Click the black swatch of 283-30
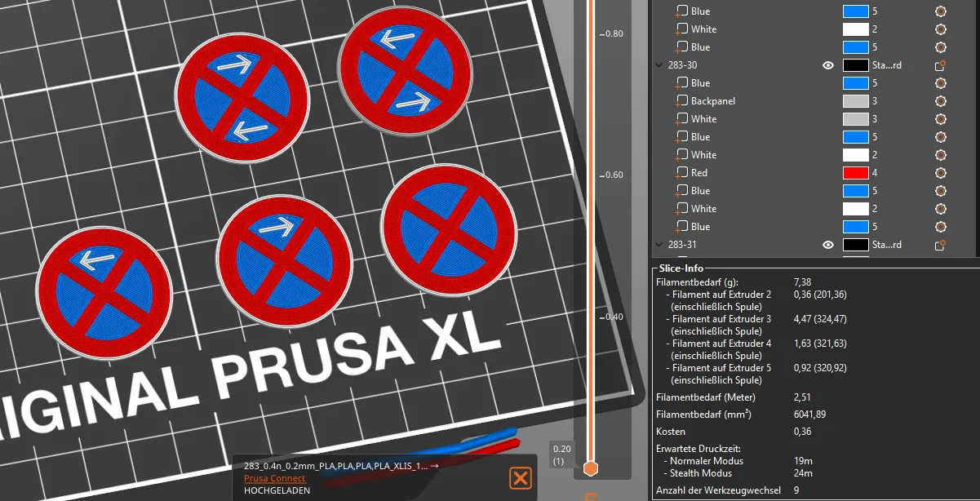980x501 pixels. (x=855, y=65)
